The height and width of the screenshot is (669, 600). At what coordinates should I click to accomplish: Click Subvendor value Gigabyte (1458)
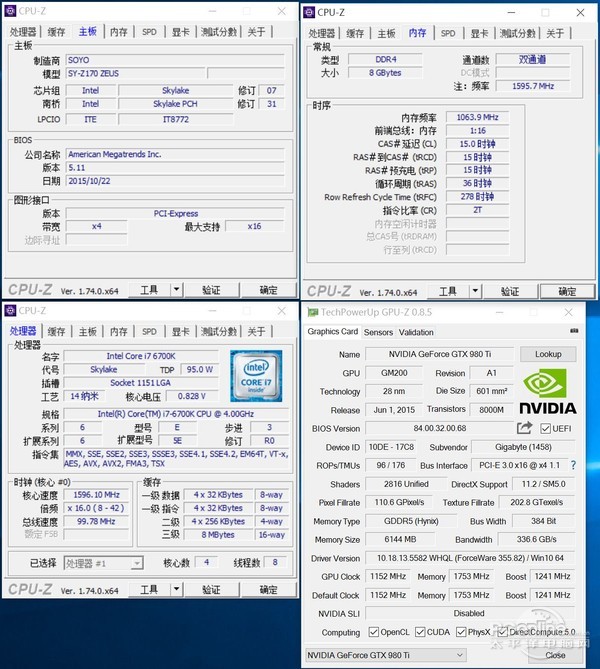(x=523, y=447)
